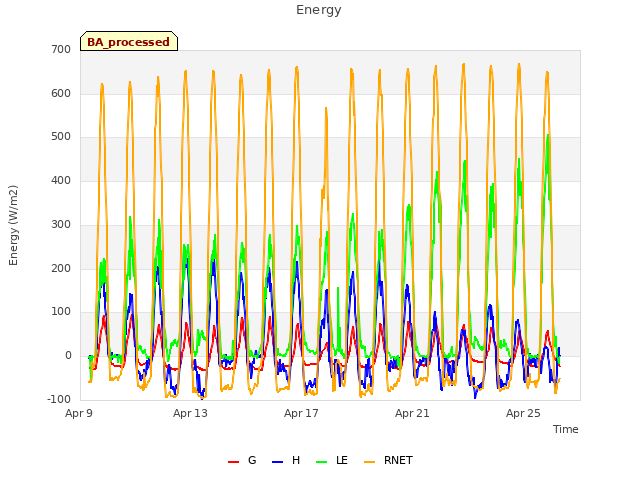Screen dimensions: 640x480
Task: Click the 400 y-axis tick label
Action: pos(61,180)
